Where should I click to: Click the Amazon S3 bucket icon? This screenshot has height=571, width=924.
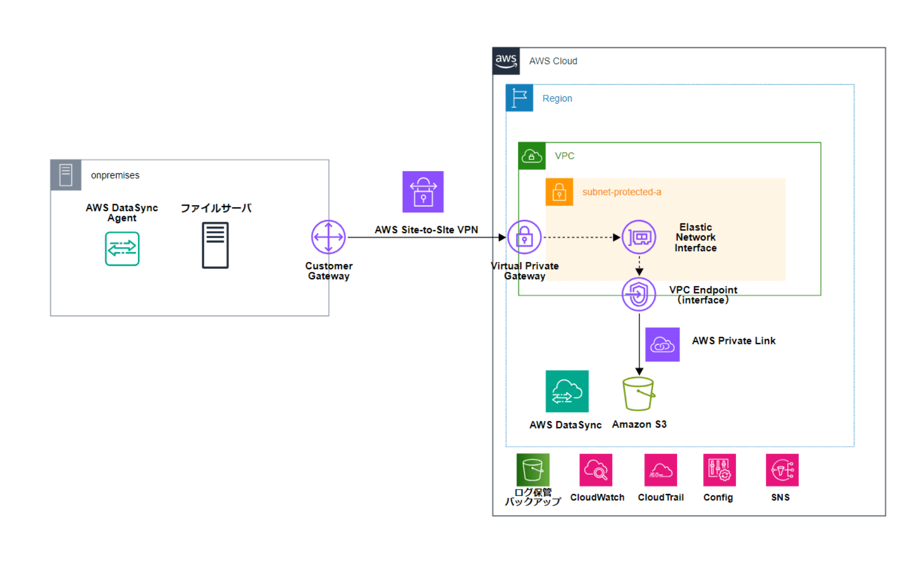(639, 393)
